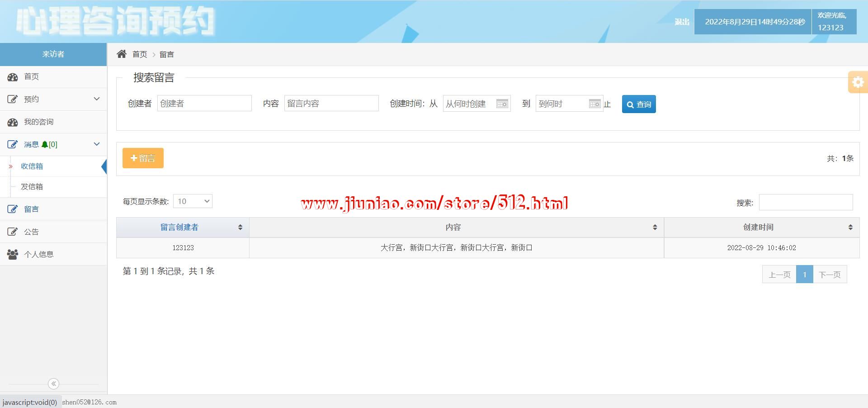The image size is (868, 408).
Task: Click the edit icon beside 公告
Action: pyautogui.click(x=13, y=232)
